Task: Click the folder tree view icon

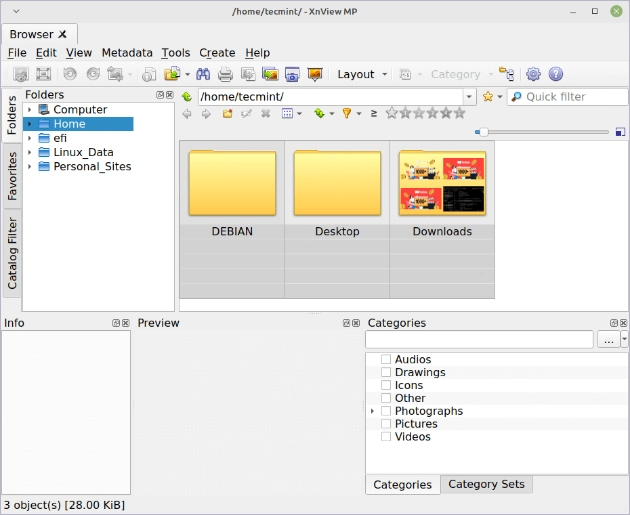Action: point(506,74)
